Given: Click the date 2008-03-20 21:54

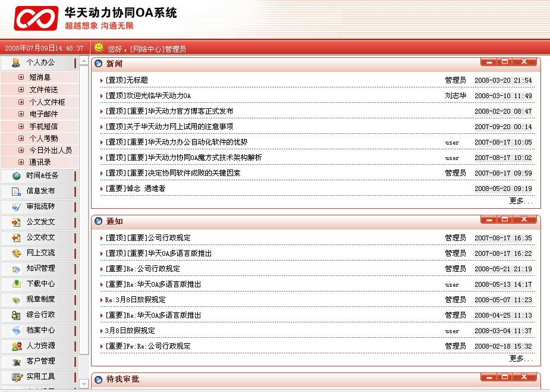Looking at the screenshot, I should [x=503, y=80].
